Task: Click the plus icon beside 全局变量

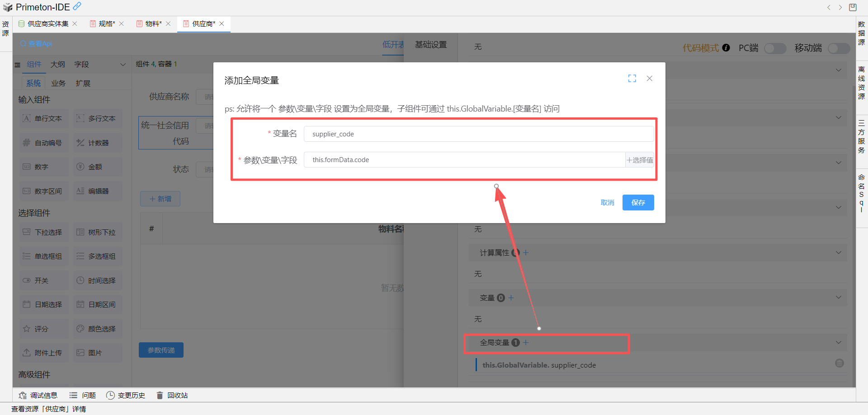Action: pyautogui.click(x=526, y=343)
